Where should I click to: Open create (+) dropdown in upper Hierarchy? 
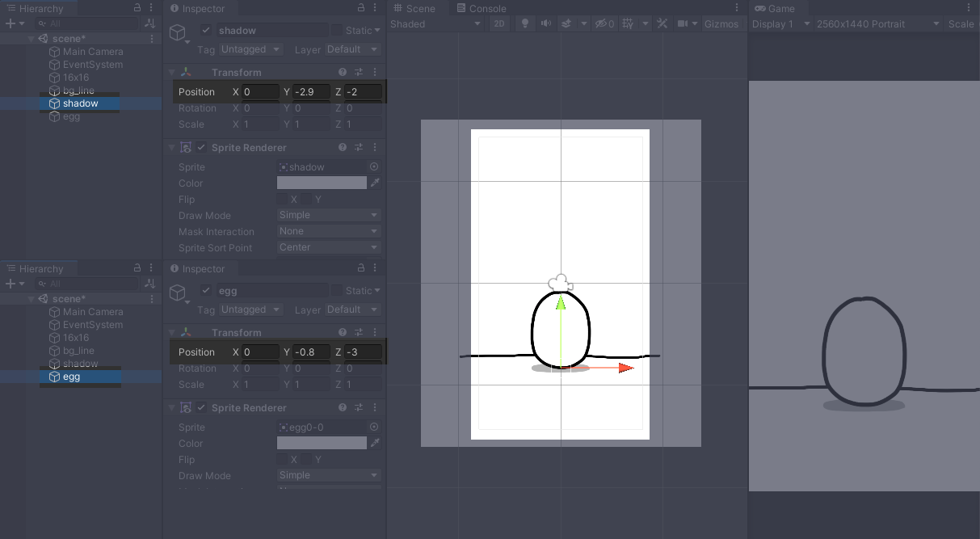pyautogui.click(x=14, y=23)
